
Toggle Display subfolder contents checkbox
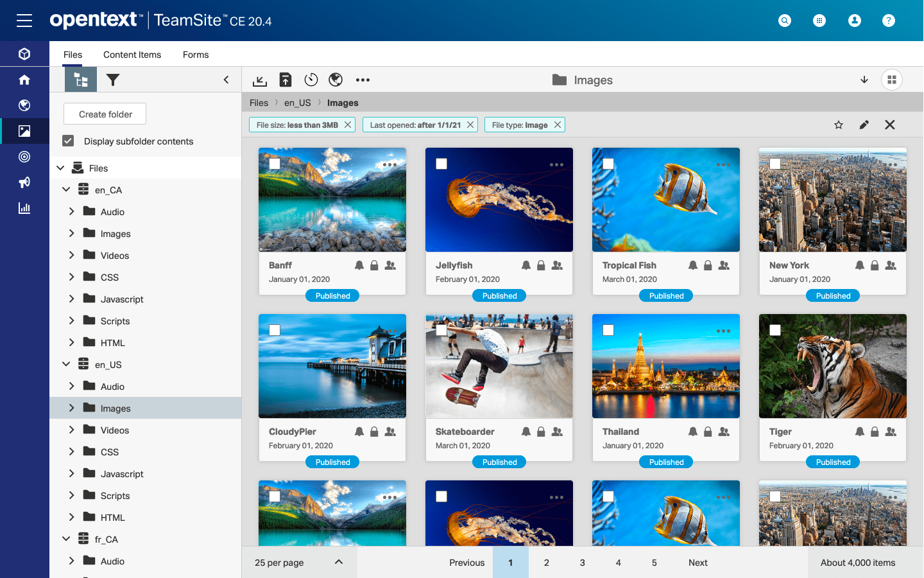68,141
